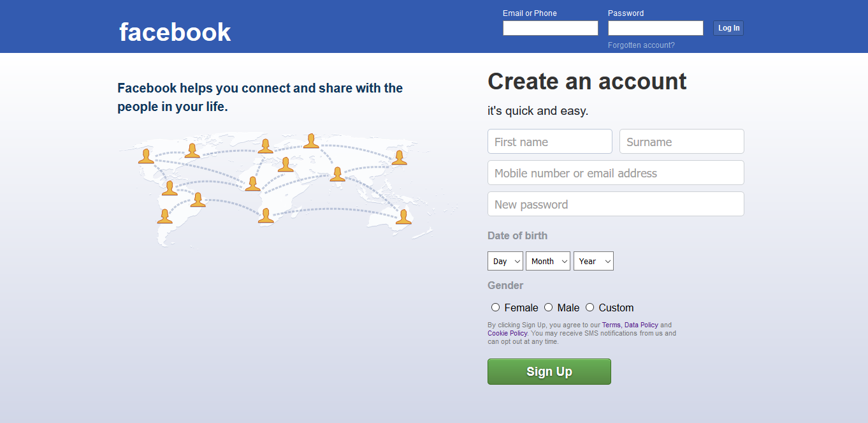Open the Terms link
This screenshot has width=868, height=423.
[x=611, y=325]
